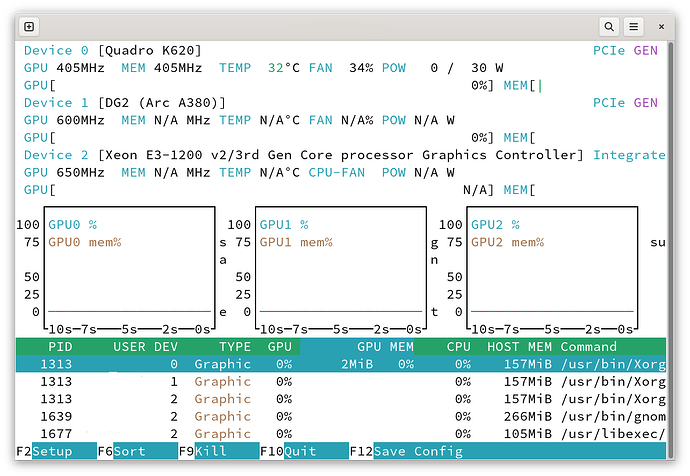Click the 32°C temperature reading
Image resolution: width=690 pixels, height=476 pixels.
pos(283,68)
